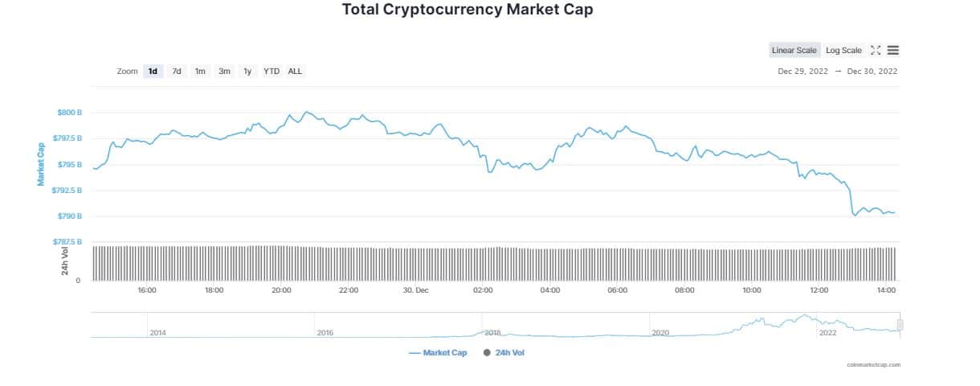The width and height of the screenshot is (980, 386).
Task: Switch chart to Log Scale
Action: [843, 50]
